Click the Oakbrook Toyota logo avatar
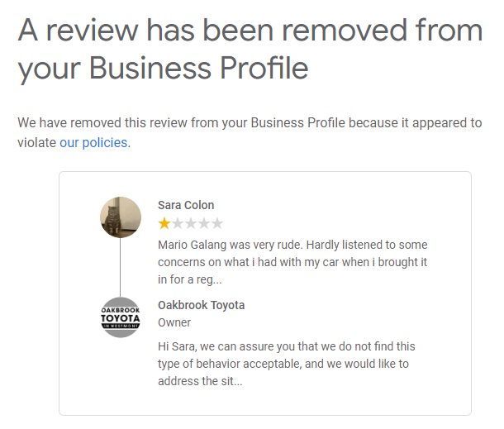Image resolution: width=504 pixels, height=429 pixels. coord(120,317)
